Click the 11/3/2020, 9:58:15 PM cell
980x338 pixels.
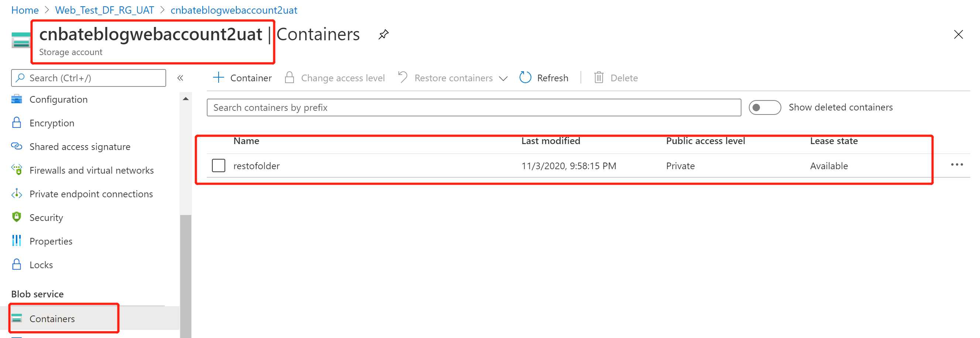(x=569, y=166)
